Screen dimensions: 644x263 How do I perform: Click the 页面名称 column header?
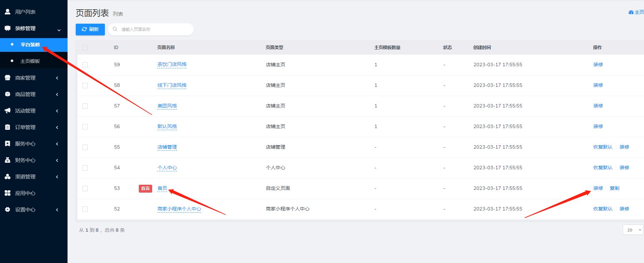click(x=166, y=47)
